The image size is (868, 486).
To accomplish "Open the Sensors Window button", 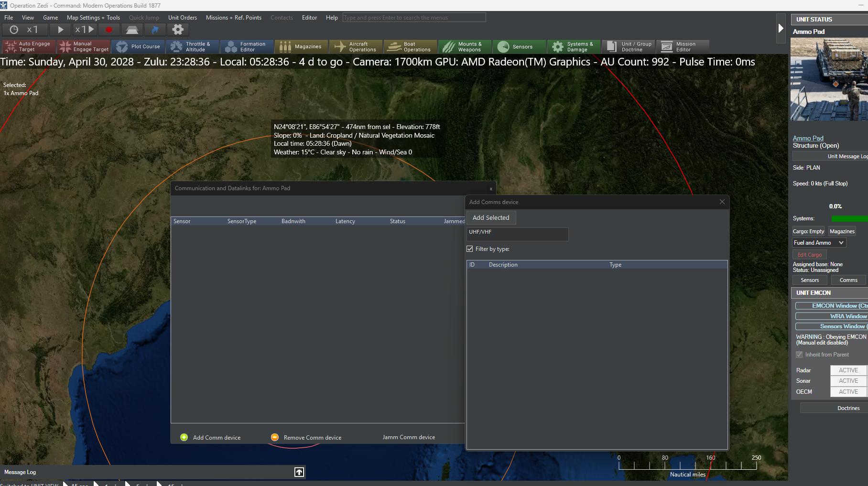I will coord(832,326).
